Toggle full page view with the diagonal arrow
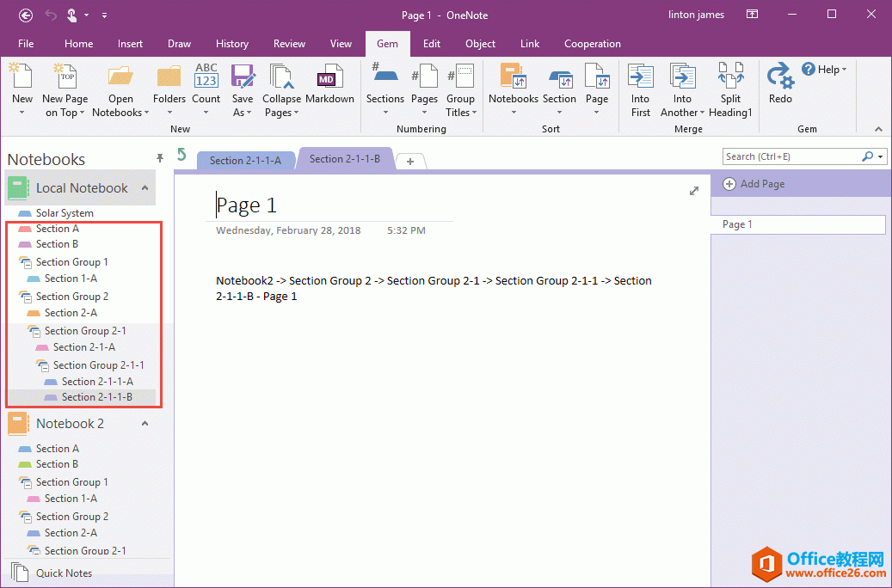Viewport: 892px width, 588px height. click(x=694, y=191)
